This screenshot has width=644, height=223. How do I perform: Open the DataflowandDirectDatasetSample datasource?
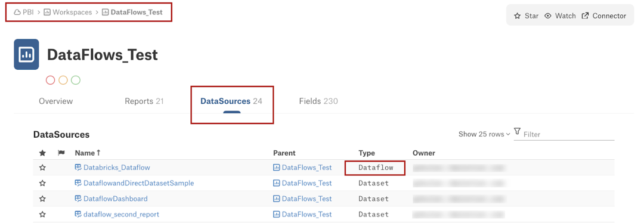point(138,183)
